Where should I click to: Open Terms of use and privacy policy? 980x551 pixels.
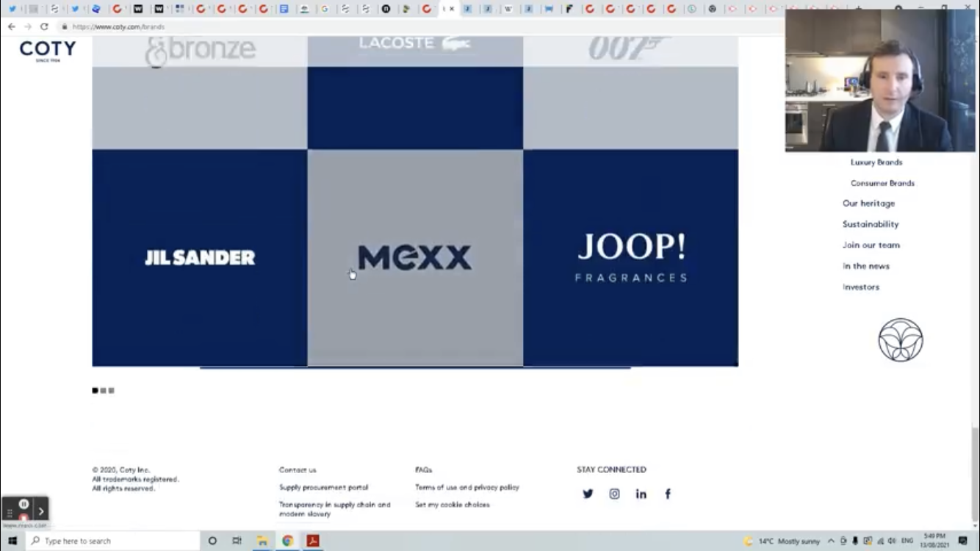click(467, 487)
